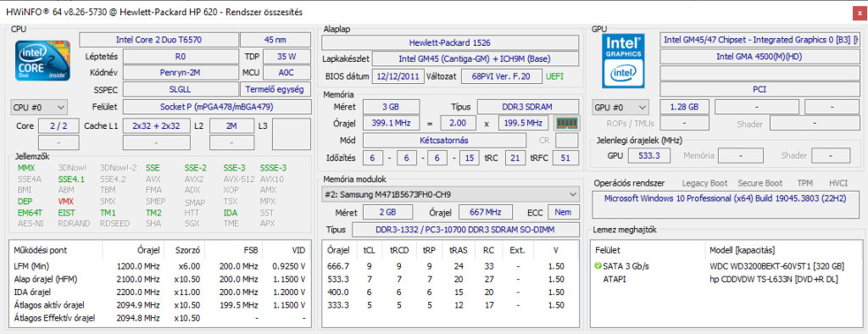868x334 pixels.
Task: Click the A0C MCU value
Action: (287, 73)
